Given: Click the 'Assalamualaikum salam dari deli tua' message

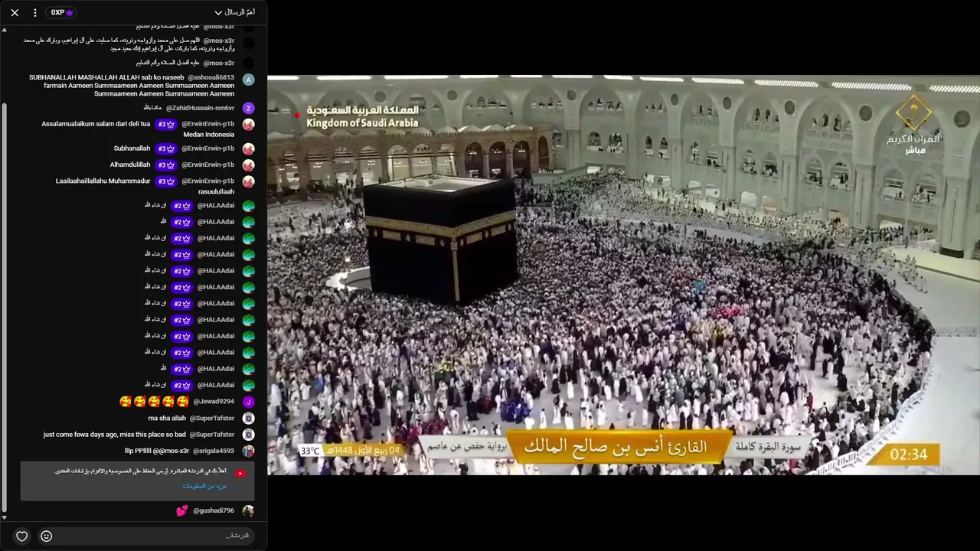Looking at the screenshot, I should click(x=139, y=129).
